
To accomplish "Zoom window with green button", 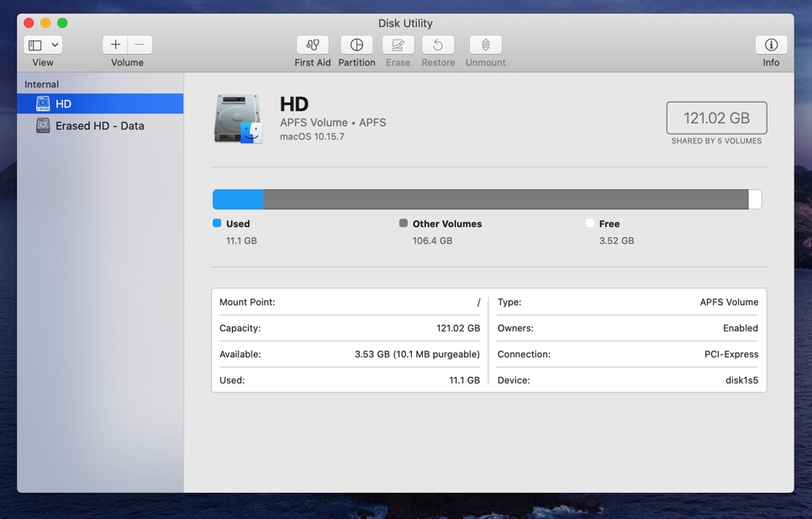I will (62, 23).
